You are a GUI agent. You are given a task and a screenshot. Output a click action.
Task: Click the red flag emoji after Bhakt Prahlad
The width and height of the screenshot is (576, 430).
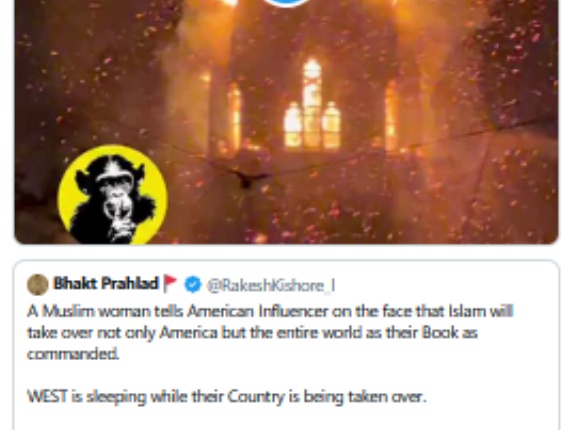click(170, 283)
